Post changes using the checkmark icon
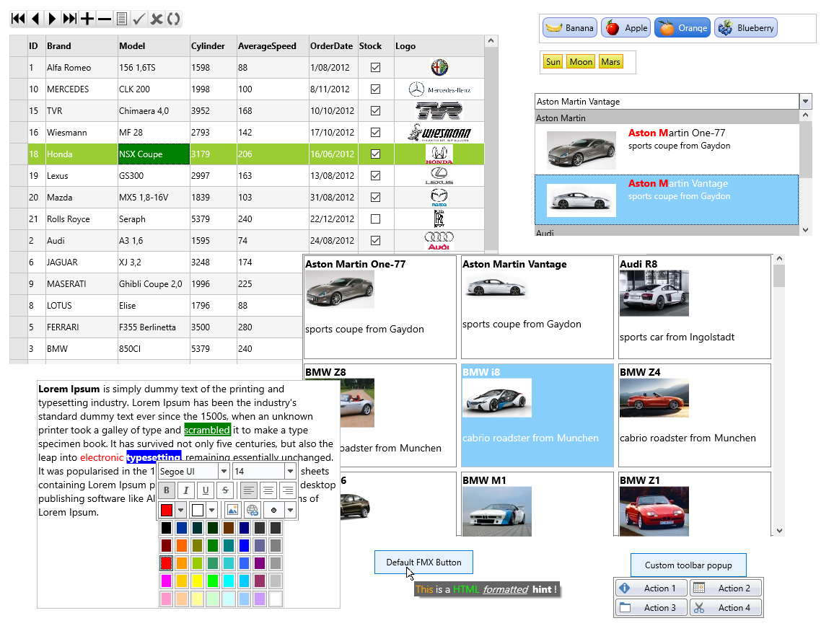This screenshot has height=644, width=834. [139, 19]
